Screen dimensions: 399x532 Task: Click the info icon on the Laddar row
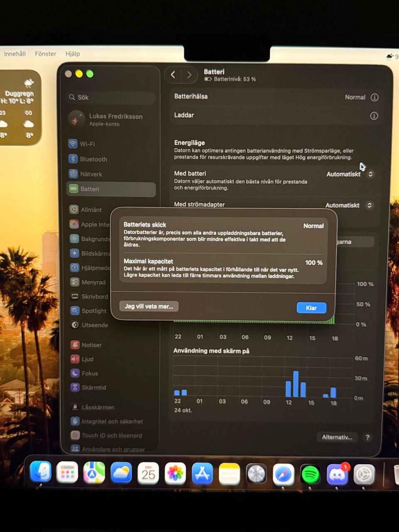click(x=374, y=116)
